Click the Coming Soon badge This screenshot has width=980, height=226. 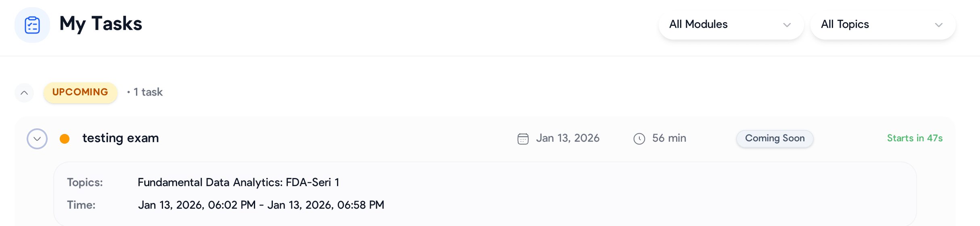(x=775, y=138)
